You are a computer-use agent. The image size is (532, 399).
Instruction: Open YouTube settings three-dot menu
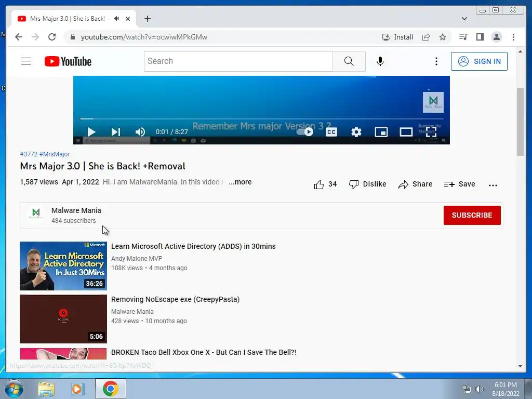436,61
